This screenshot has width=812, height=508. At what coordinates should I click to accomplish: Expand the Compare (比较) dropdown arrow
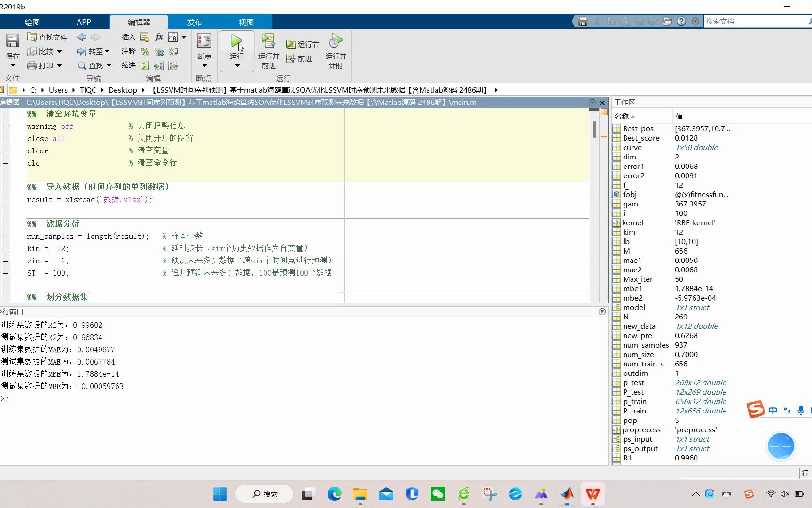[x=59, y=51]
